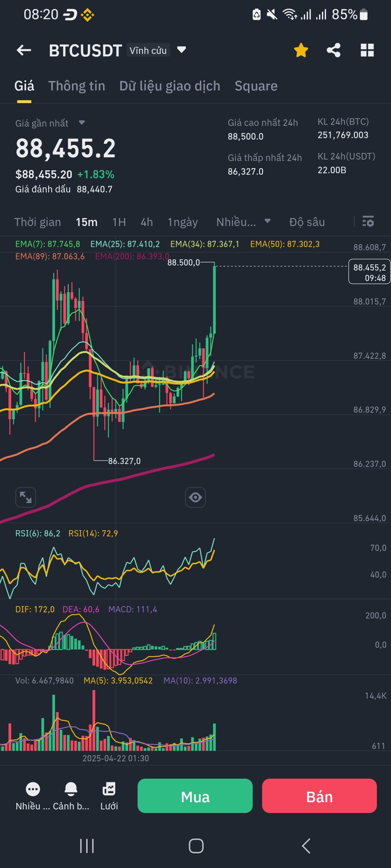Tap the DIF: 172,0 label
391x868 pixels.
click(35, 609)
